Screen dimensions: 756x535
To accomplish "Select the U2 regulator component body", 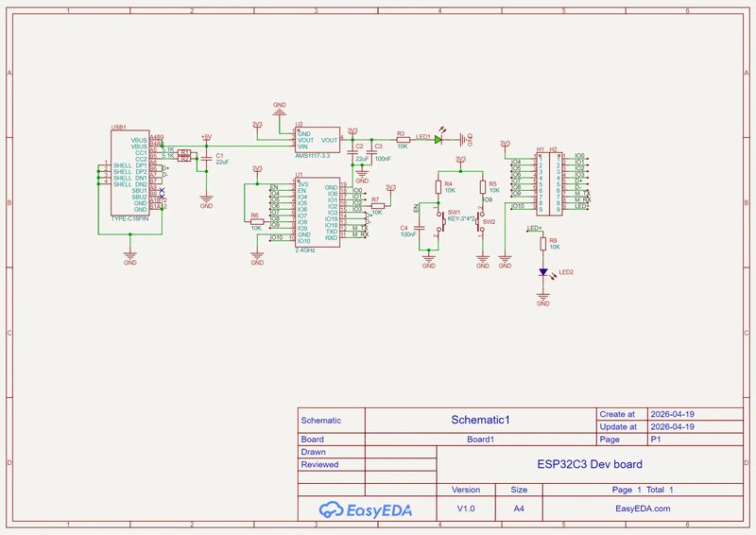I will [x=318, y=140].
